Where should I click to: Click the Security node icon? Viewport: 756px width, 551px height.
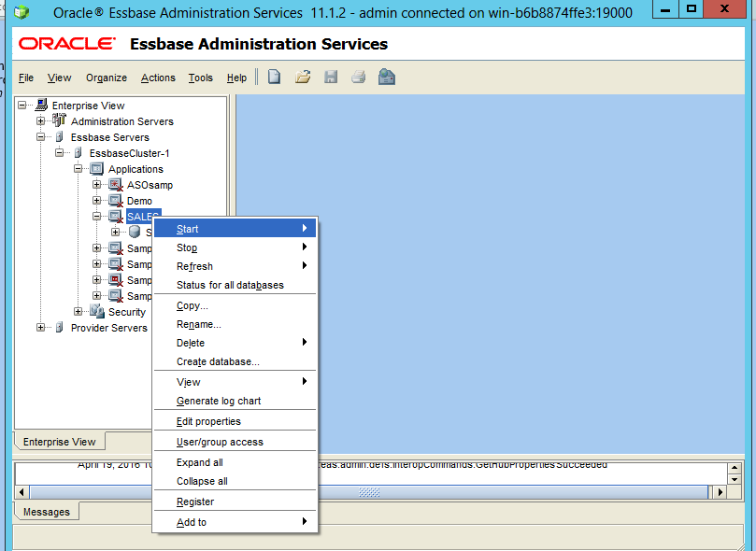[97, 312]
